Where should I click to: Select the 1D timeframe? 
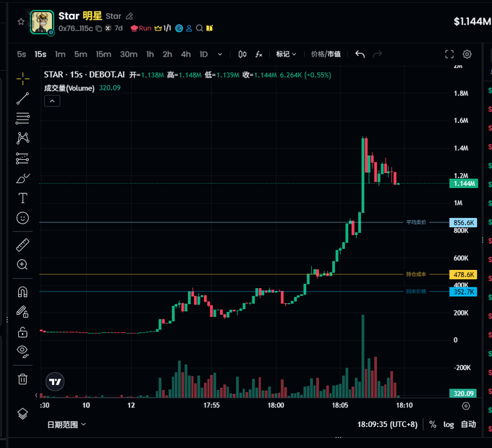point(203,54)
